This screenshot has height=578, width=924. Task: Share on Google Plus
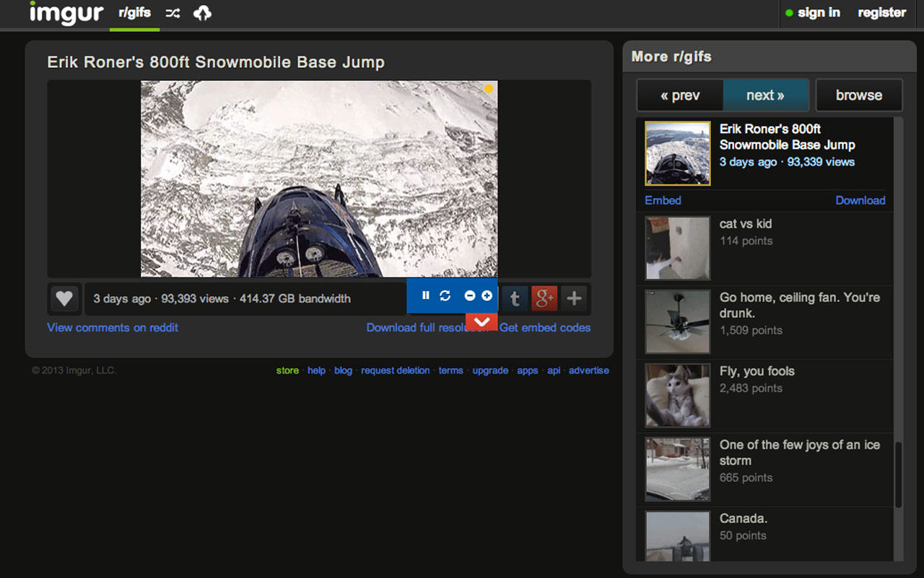pos(544,298)
